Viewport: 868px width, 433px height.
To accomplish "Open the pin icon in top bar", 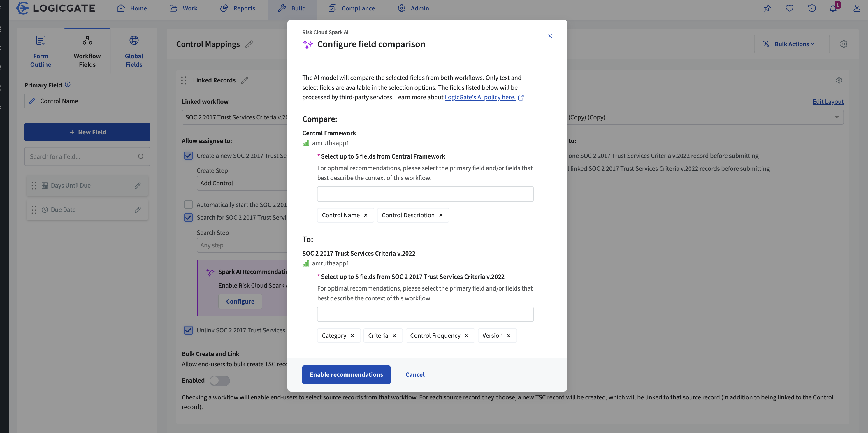I will [767, 8].
